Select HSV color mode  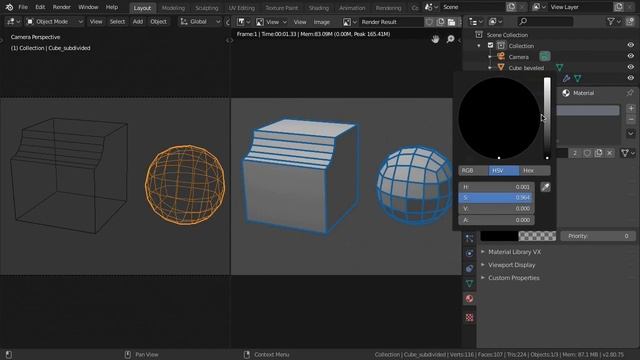point(504,170)
